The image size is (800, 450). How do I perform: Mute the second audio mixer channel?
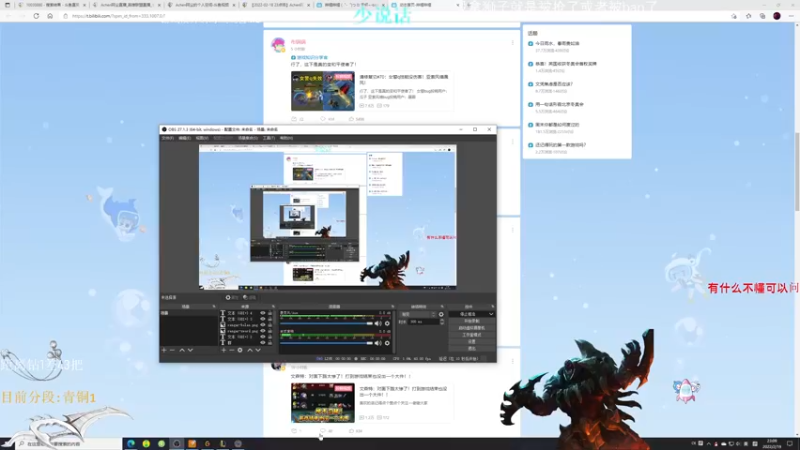click(x=378, y=343)
